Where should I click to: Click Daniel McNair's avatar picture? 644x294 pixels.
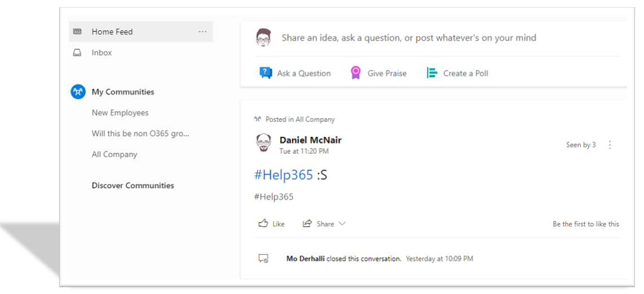click(x=263, y=143)
